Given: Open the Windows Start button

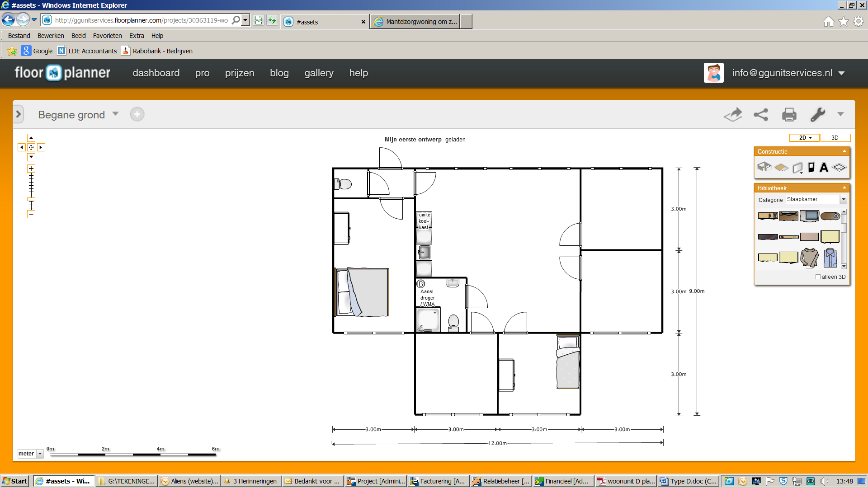Looking at the screenshot, I should [x=15, y=481].
